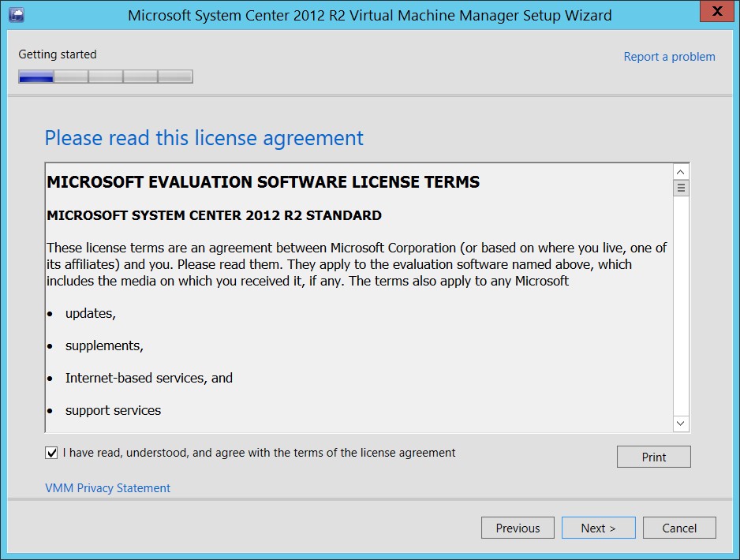The width and height of the screenshot is (740, 560).
Task: Click the scroll up arrow of license text
Action: (680, 172)
